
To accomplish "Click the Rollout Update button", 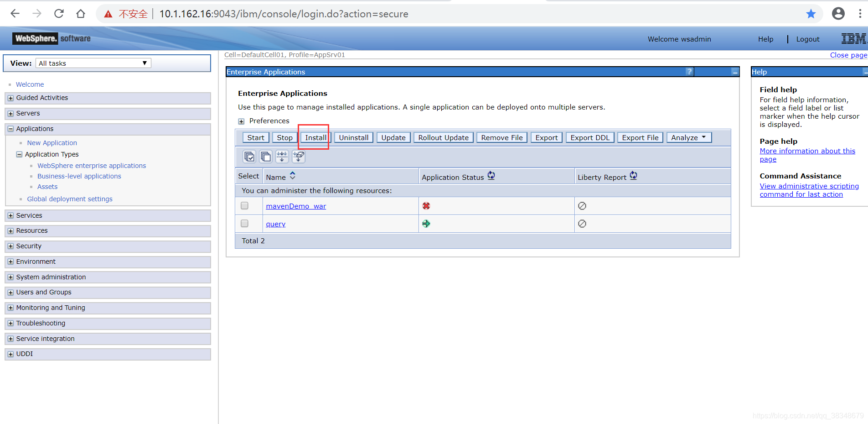I will click(x=444, y=137).
